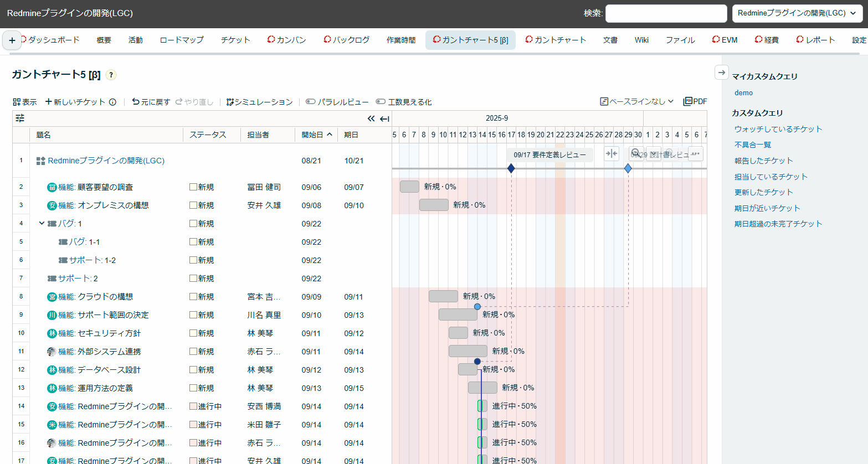Click the 新しいチケット plus button

click(75, 102)
